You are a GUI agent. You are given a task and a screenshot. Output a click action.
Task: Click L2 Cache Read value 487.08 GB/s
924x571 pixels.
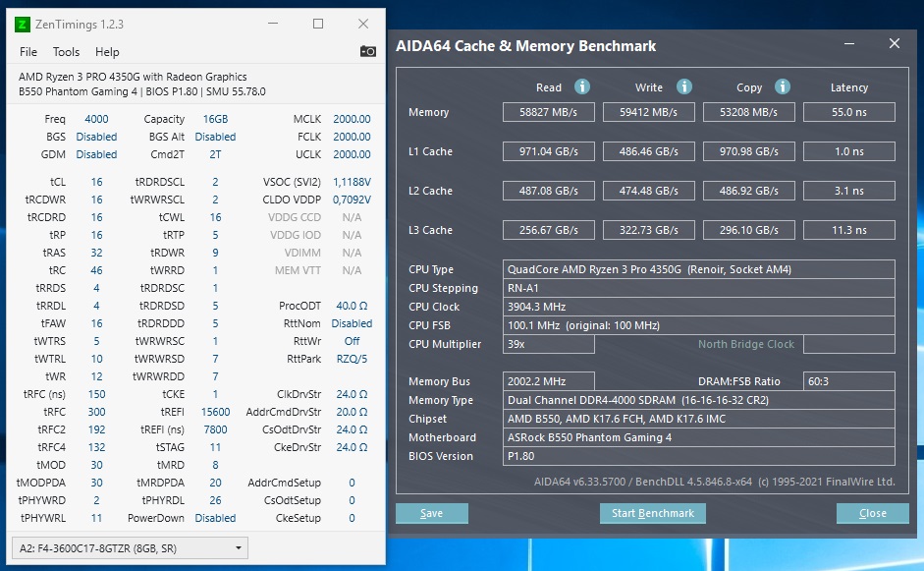pos(549,191)
